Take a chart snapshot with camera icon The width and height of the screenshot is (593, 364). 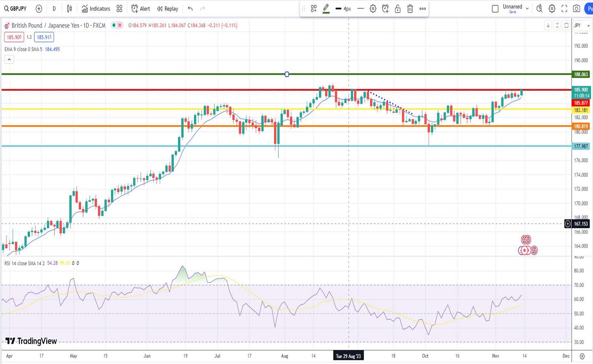point(577,9)
